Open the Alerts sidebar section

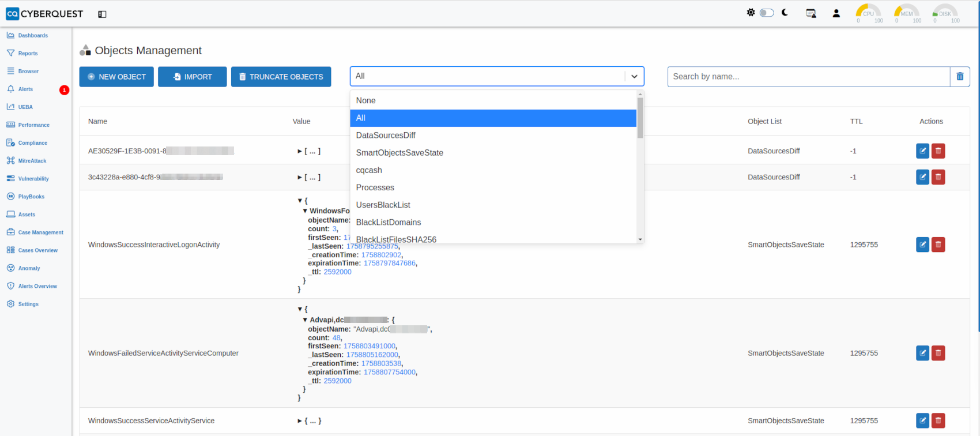click(25, 89)
